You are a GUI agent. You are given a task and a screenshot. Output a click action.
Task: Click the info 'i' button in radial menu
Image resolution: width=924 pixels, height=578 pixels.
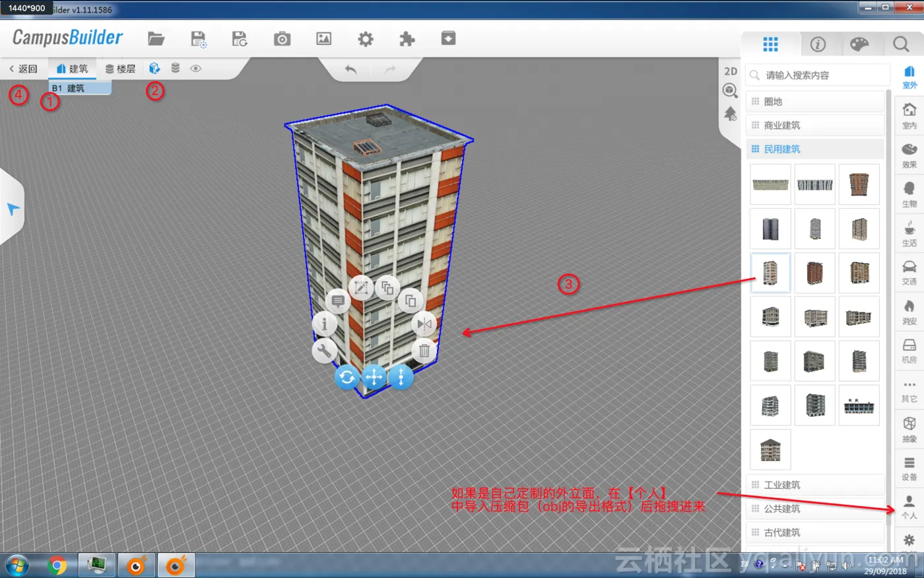click(x=324, y=324)
